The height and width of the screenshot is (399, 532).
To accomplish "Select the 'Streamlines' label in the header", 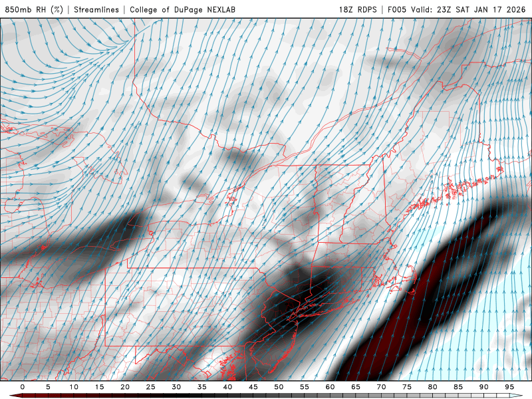I will tap(96, 10).
